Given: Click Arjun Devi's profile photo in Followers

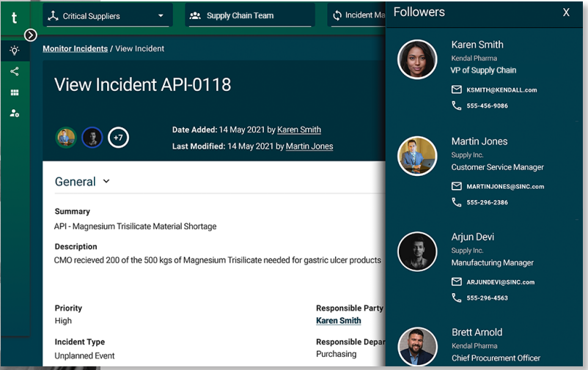Looking at the screenshot, I should pyautogui.click(x=417, y=251).
